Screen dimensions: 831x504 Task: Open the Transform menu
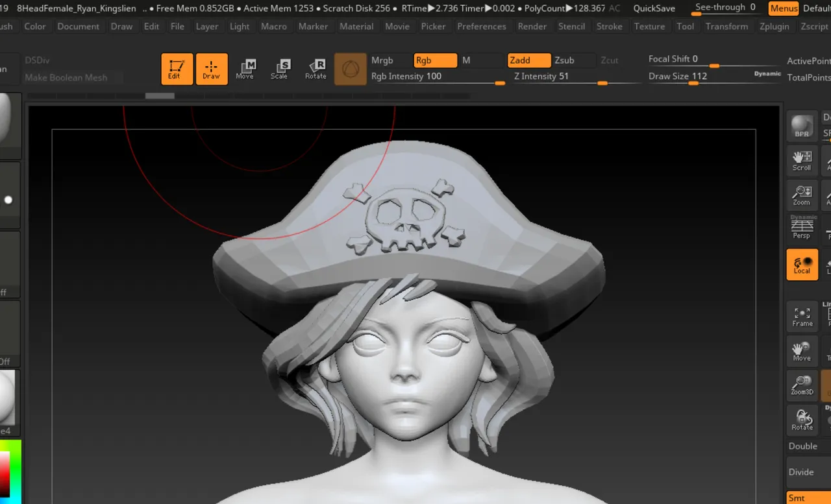(x=726, y=27)
